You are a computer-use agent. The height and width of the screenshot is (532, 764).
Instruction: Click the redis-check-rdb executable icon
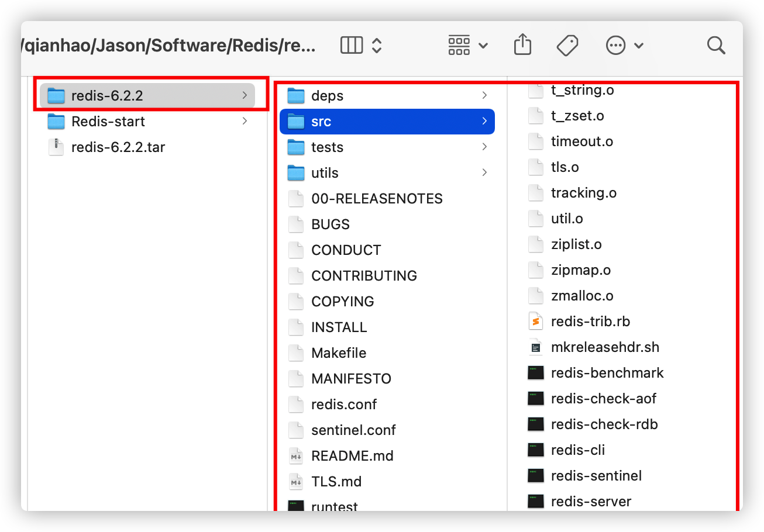point(536,424)
